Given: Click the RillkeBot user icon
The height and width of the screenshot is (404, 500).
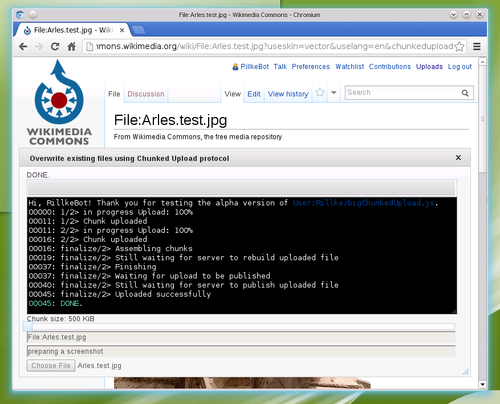Looking at the screenshot, I should [x=235, y=67].
